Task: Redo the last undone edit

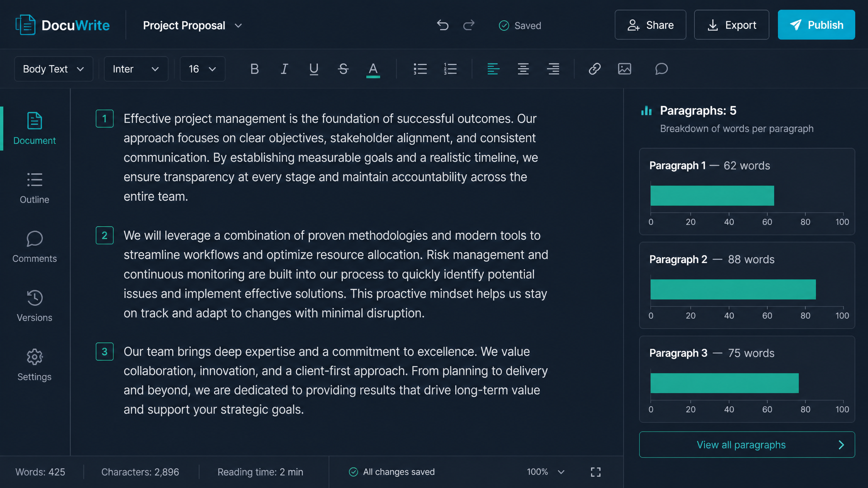Action: coord(469,25)
